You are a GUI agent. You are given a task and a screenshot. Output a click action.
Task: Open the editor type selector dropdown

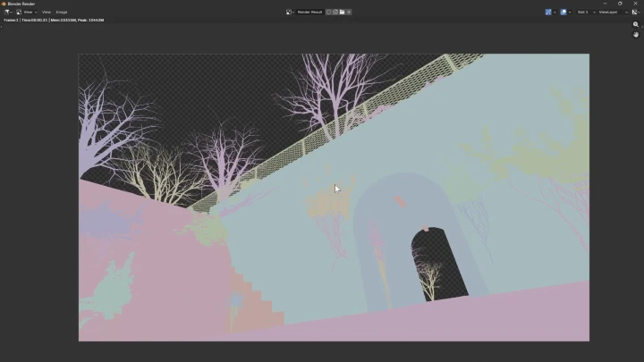pos(8,13)
